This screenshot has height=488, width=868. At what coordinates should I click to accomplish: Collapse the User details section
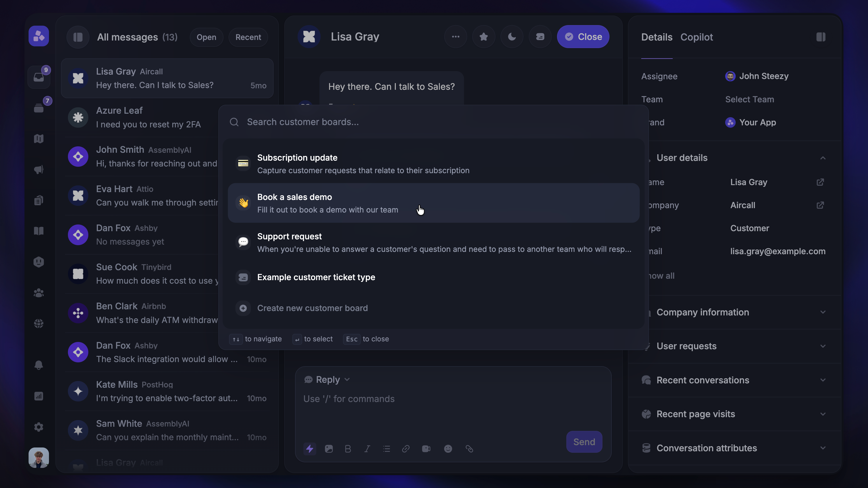[823, 158]
